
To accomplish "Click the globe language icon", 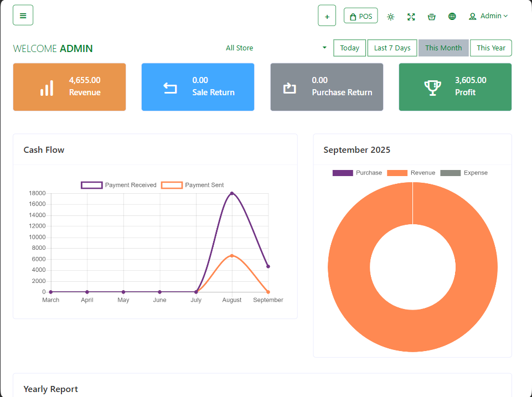I will (452, 17).
